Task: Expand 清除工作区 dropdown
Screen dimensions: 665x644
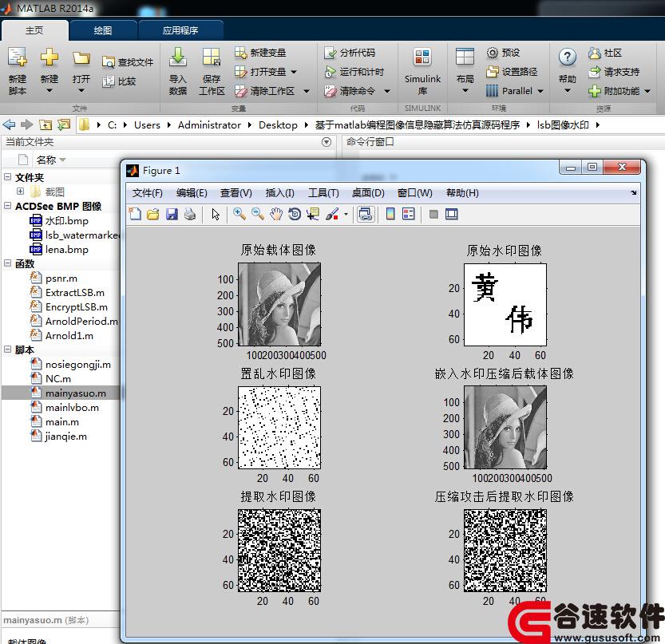Action: tap(307, 91)
